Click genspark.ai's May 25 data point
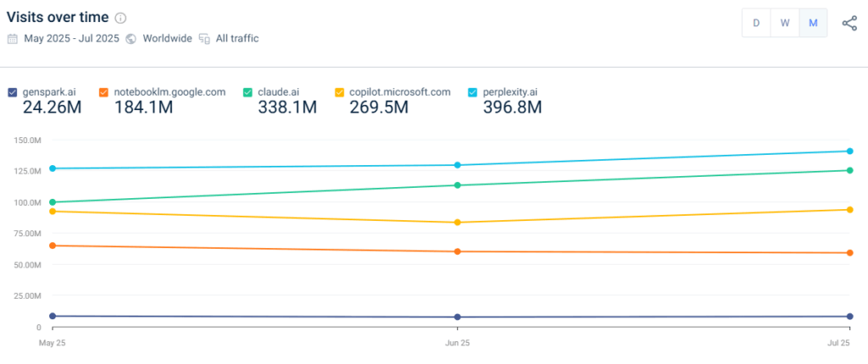The image size is (868, 364). [53, 316]
